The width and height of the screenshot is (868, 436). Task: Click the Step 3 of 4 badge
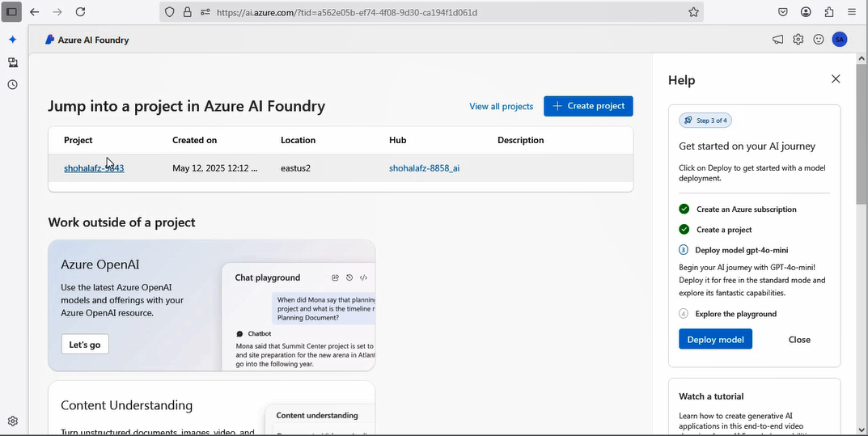tap(705, 120)
